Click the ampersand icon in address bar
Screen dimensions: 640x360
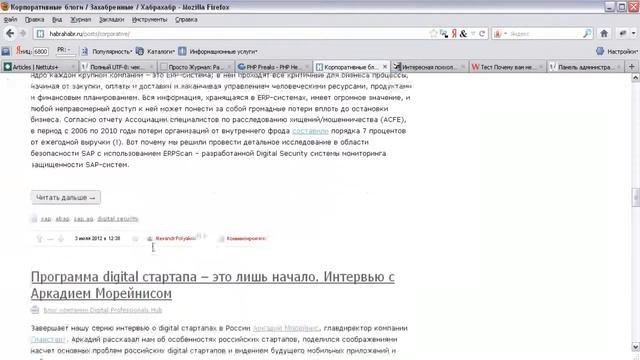(x=463, y=34)
